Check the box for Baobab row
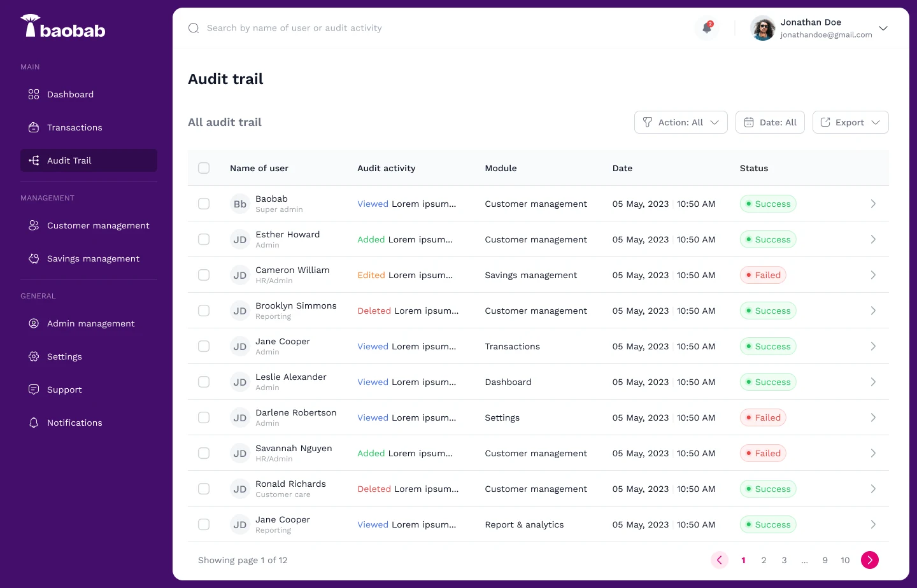 coord(204,204)
